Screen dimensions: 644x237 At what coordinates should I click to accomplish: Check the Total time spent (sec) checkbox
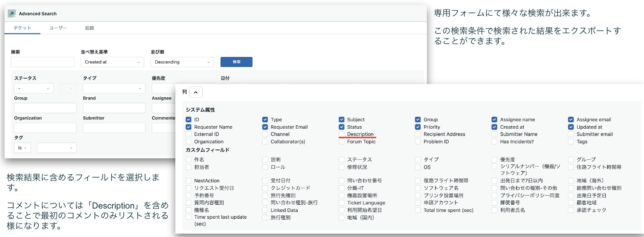(418, 210)
